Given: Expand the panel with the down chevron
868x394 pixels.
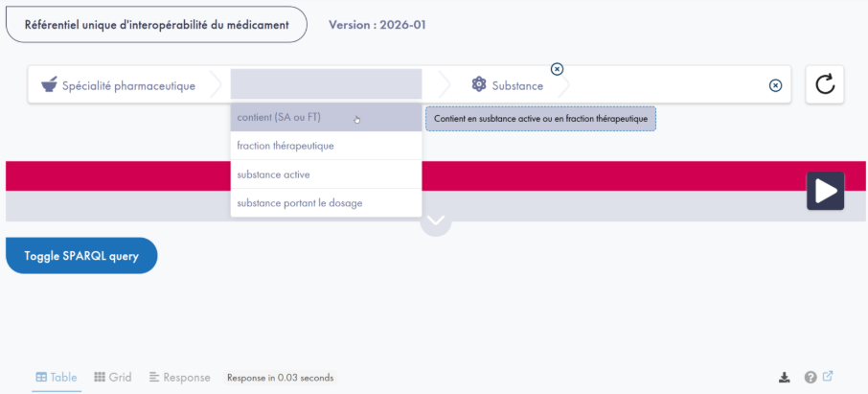Looking at the screenshot, I should click(x=436, y=220).
